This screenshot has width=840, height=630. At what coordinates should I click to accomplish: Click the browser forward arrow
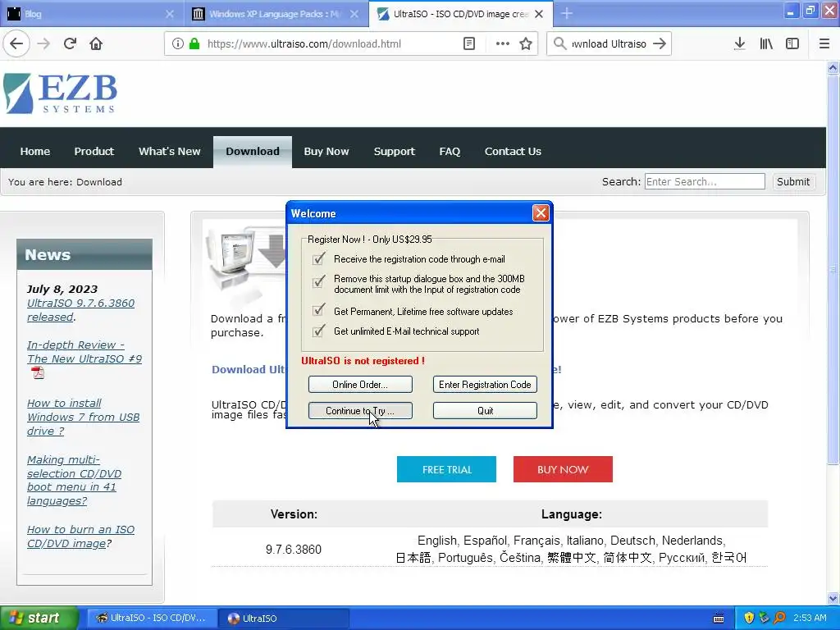pyautogui.click(x=43, y=43)
